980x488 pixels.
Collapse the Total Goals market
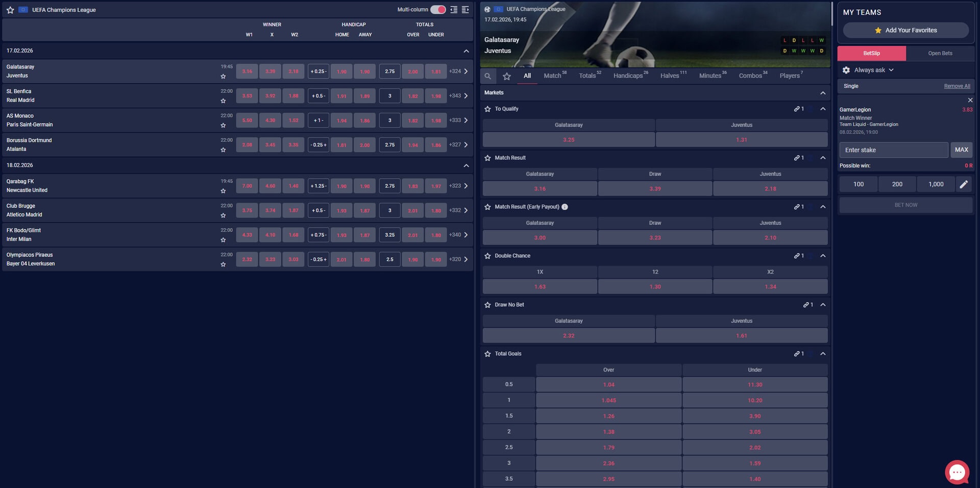823,354
